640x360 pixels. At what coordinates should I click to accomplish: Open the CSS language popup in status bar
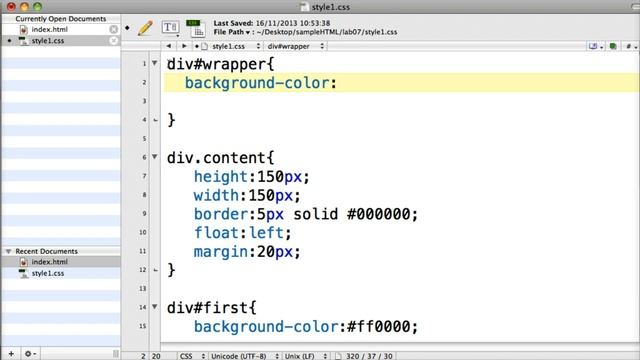[x=192, y=356]
